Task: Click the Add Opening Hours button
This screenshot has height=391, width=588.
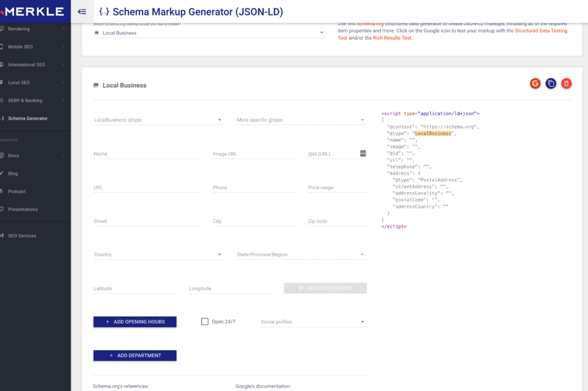Action: tap(135, 322)
